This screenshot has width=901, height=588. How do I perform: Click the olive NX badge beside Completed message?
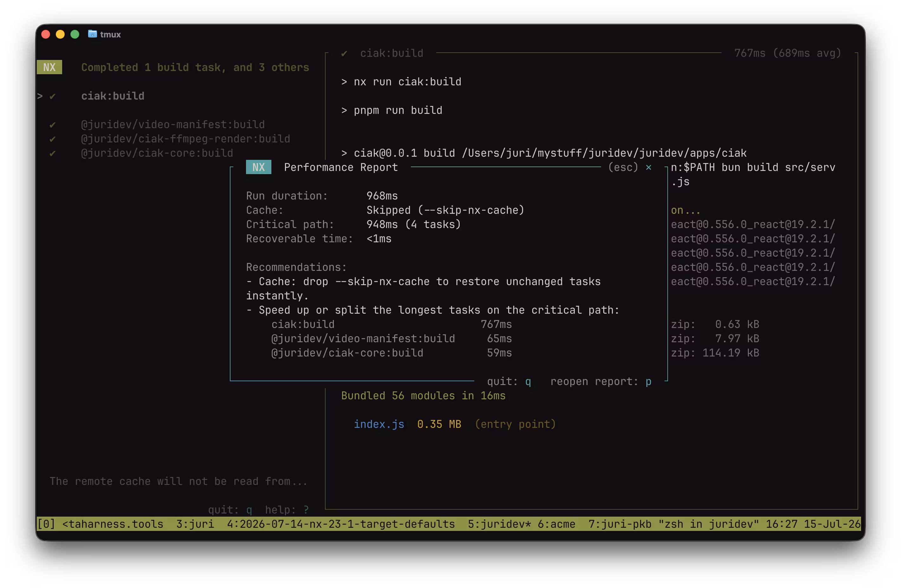(x=49, y=67)
